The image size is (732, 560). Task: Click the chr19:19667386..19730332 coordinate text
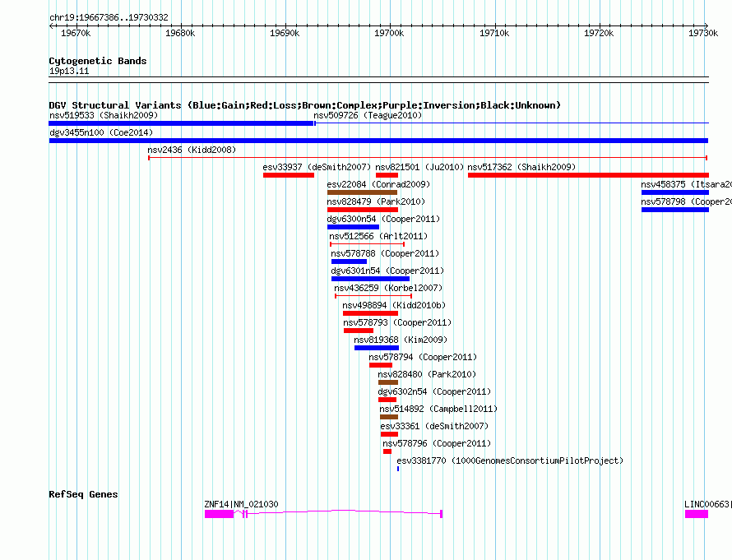109,17
